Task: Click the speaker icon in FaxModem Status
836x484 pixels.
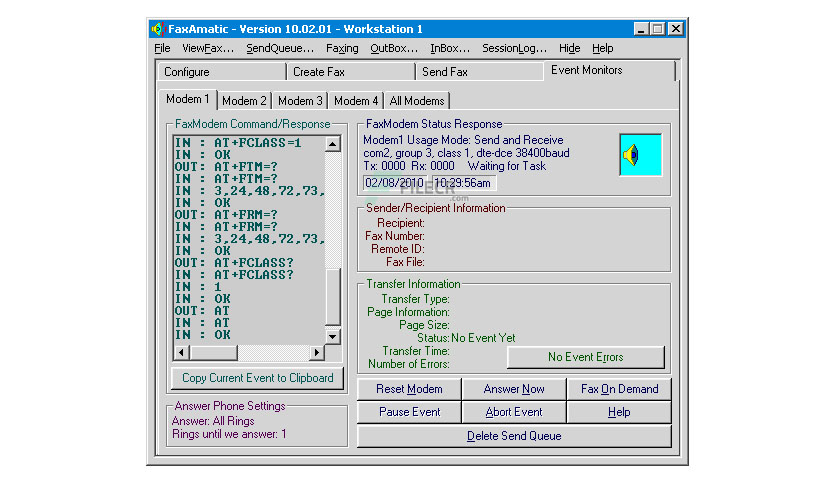Action: click(x=640, y=155)
